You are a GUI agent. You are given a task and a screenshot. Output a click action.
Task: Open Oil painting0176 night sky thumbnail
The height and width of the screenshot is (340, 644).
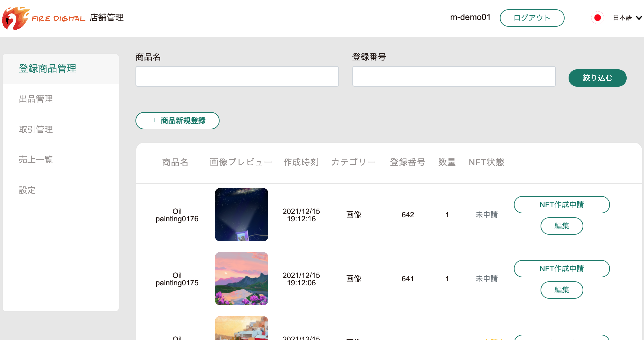coord(242,215)
